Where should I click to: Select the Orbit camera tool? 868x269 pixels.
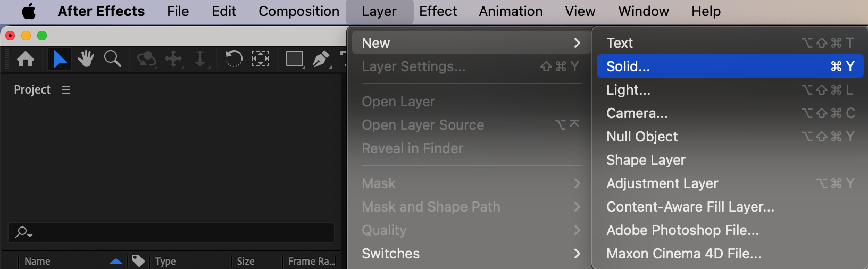coord(146,59)
